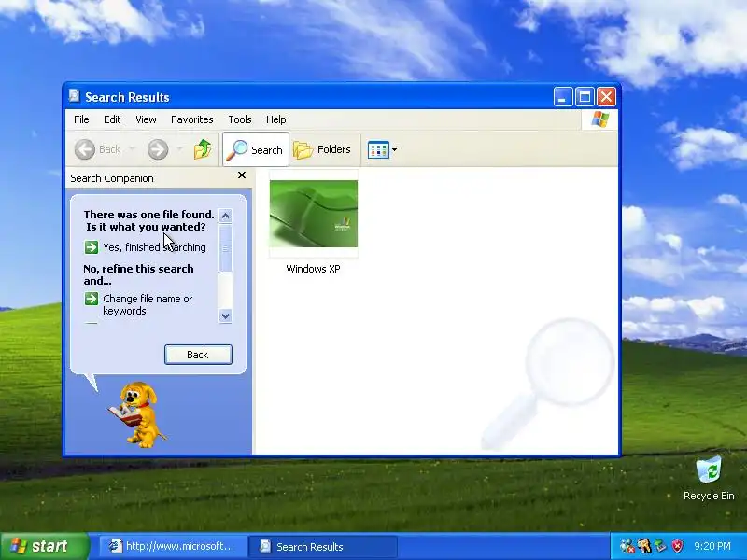Close the Search Results window
The height and width of the screenshot is (560, 747).
606,97
